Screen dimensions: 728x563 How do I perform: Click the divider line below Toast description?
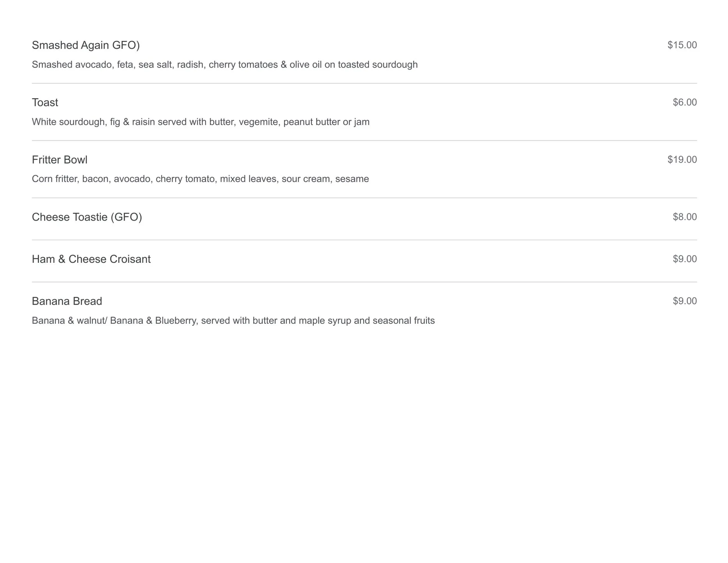[364, 140]
